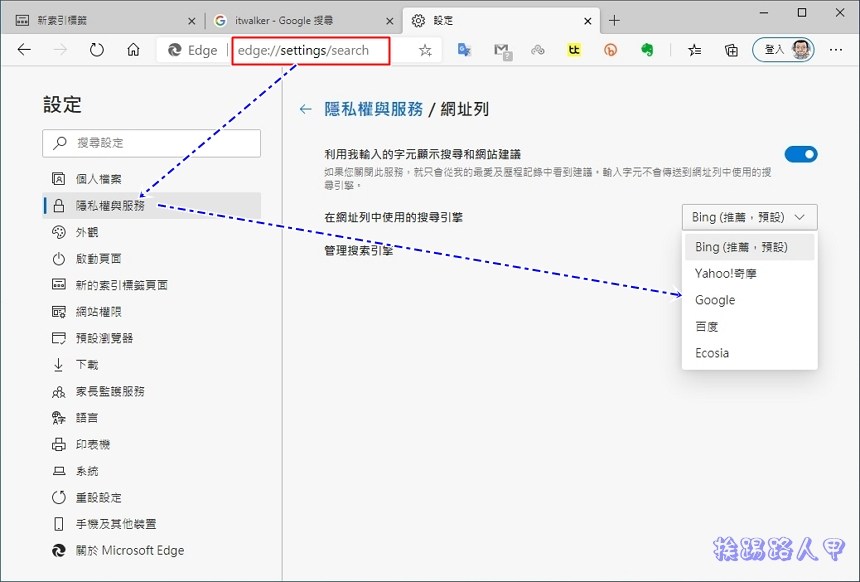Screen dimensions: 860x582
Task: Choose Ecosia in the dropdown list
Action: (712, 353)
